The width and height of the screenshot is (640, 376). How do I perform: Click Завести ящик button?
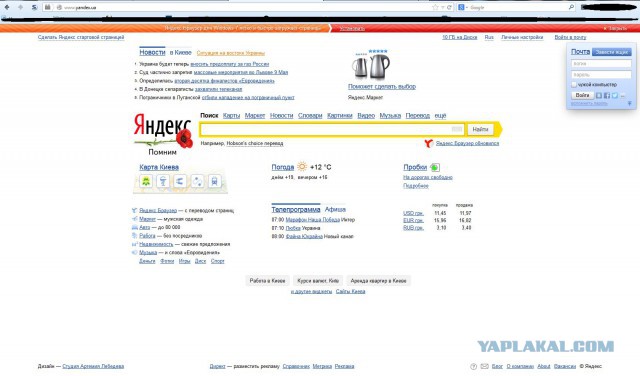coord(611,52)
